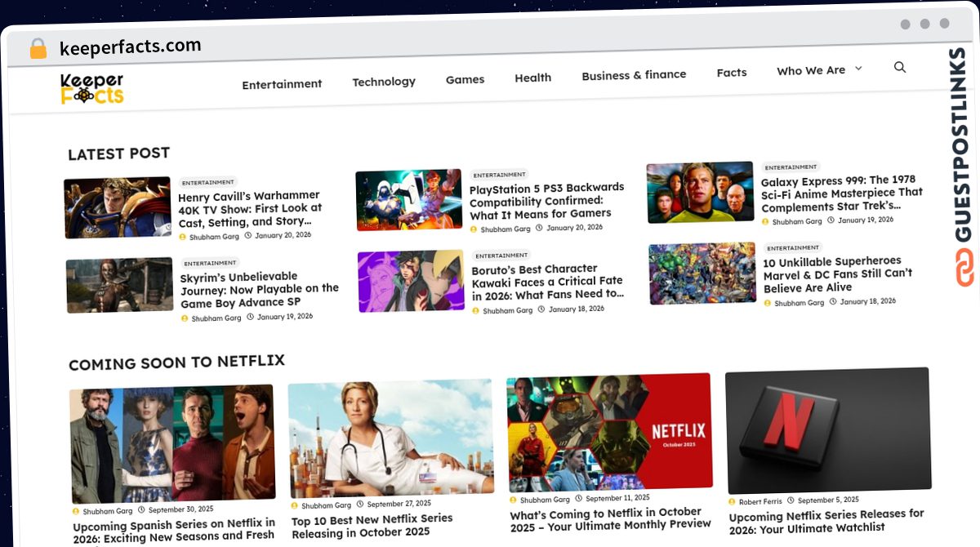
Task: Open Top 10 Best New Netflix Series post
Action: (x=372, y=525)
